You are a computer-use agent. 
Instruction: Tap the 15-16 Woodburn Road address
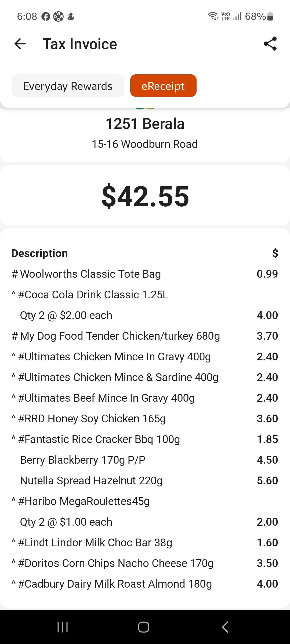pyautogui.click(x=145, y=144)
